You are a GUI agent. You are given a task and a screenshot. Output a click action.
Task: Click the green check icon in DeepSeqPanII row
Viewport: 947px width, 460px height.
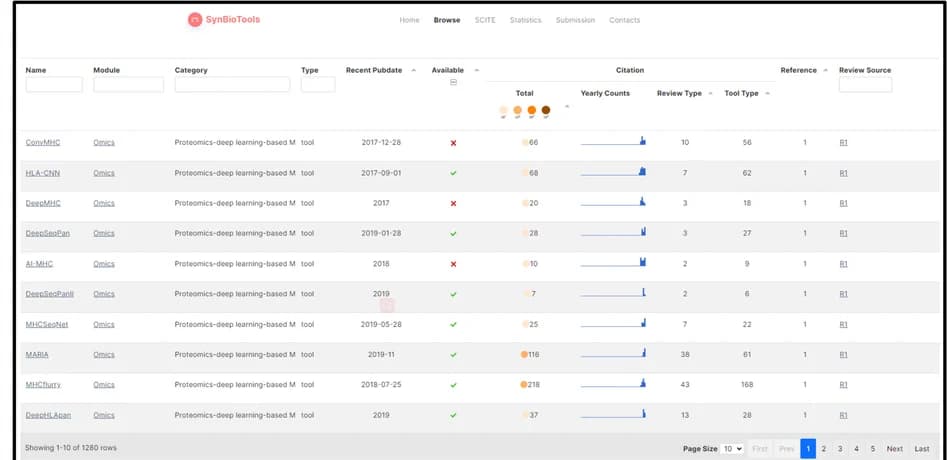[x=454, y=295]
